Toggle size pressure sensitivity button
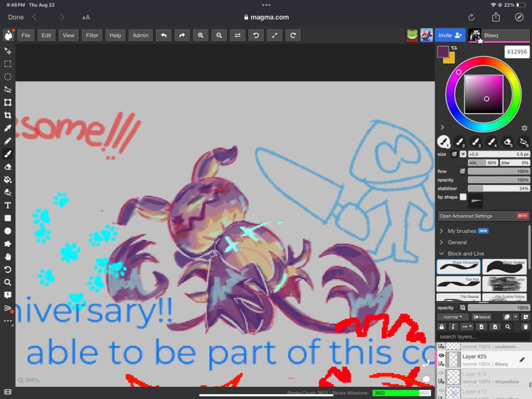Viewport: 532px width, 399px height. (454, 154)
